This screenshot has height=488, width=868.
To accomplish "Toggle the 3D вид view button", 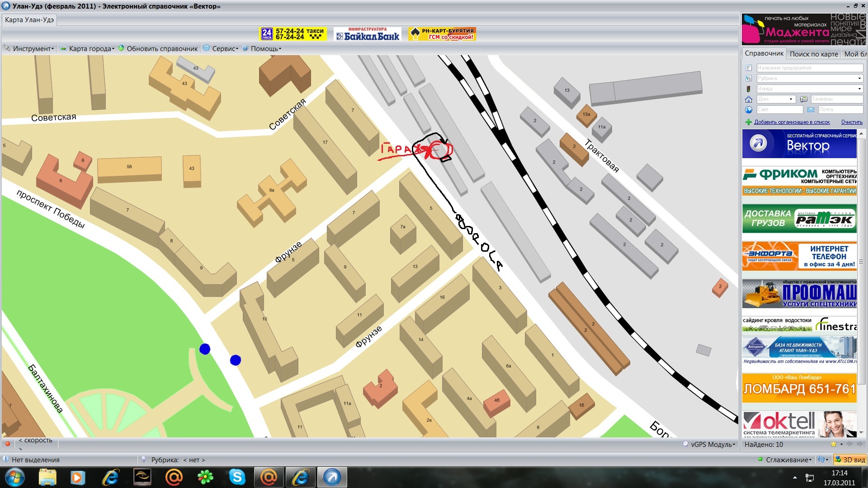I will coord(850,460).
